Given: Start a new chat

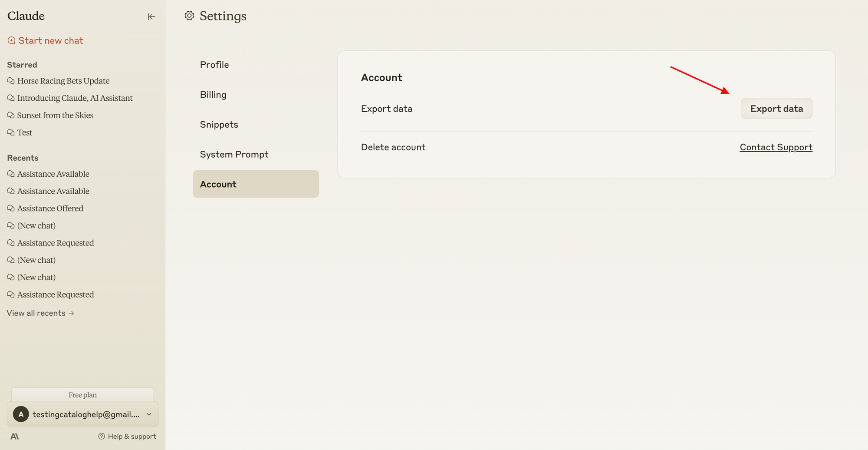Looking at the screenshot, I should coord(45,40).
